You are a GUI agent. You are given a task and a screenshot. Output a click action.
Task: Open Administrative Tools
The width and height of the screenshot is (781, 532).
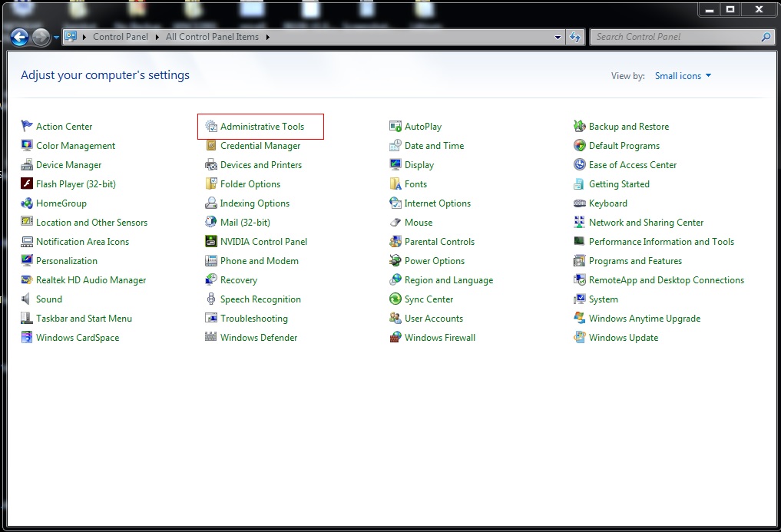[260, 126]
